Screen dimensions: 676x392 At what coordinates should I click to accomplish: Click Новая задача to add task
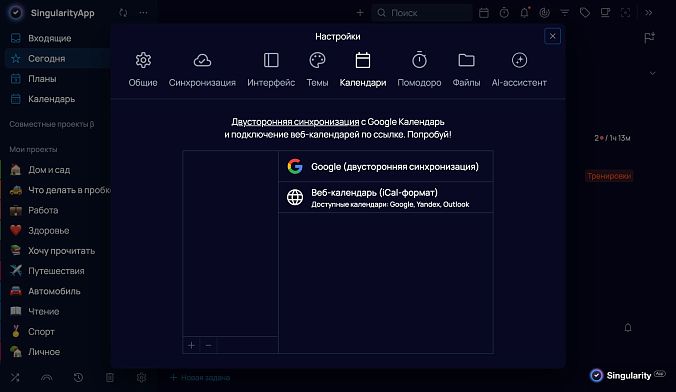click(200, 378)
